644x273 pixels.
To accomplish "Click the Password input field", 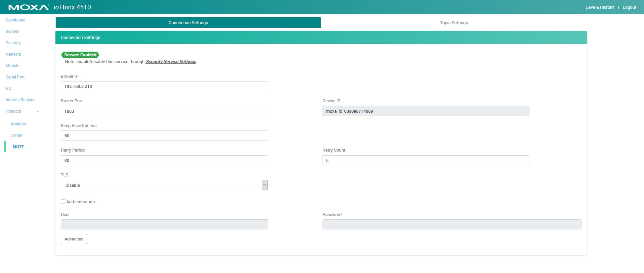I will pyautogui.click(x=452, y=224).
